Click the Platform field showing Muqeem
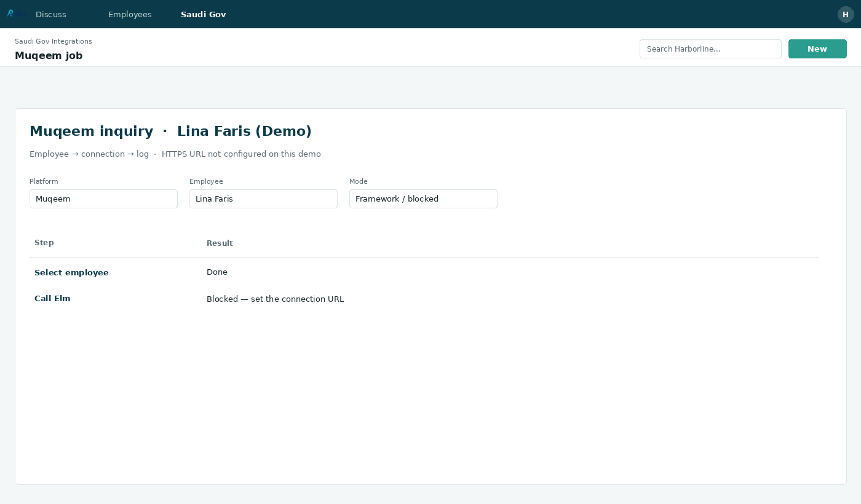The image size is (861, 504). point(103,199)
